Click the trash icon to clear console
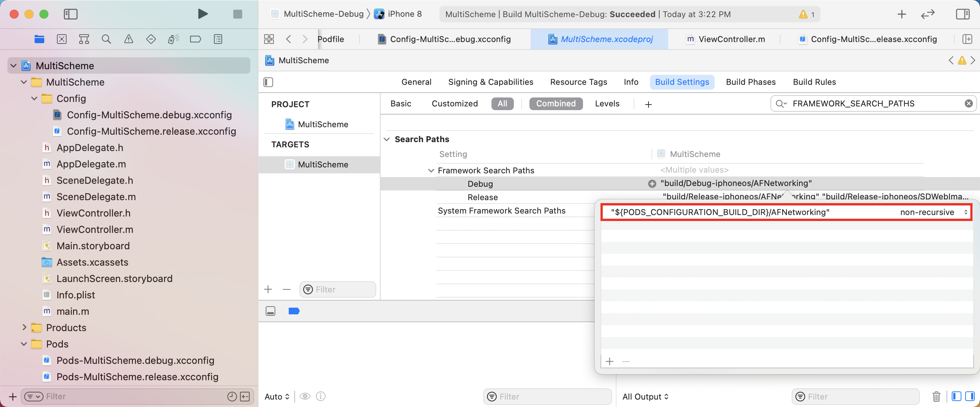Screen dimensions: 980x407 click(936, 396)
